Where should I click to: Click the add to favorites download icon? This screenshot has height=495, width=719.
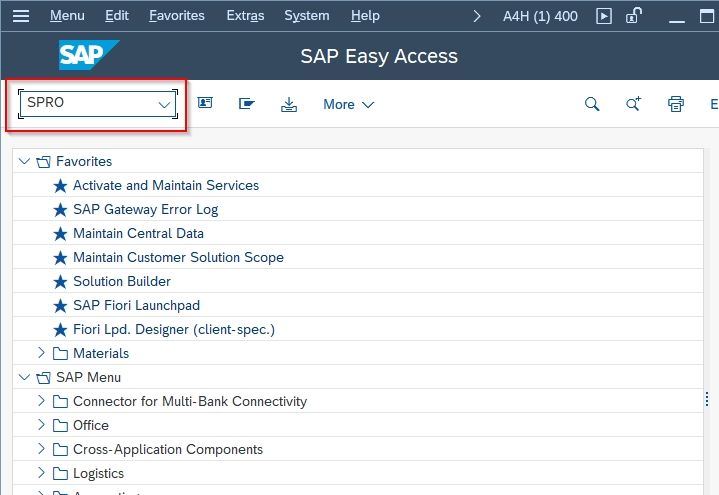[x=288, y=104]
